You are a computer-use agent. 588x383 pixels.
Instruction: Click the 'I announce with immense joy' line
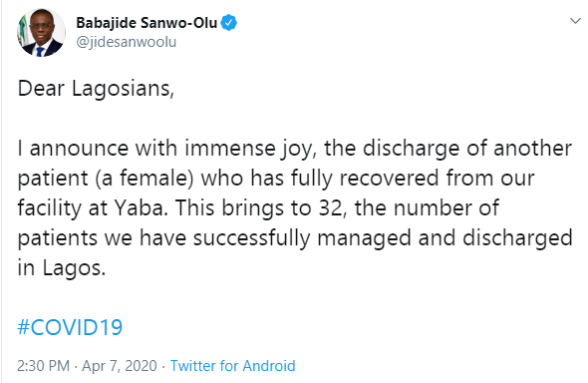[167, 149]
